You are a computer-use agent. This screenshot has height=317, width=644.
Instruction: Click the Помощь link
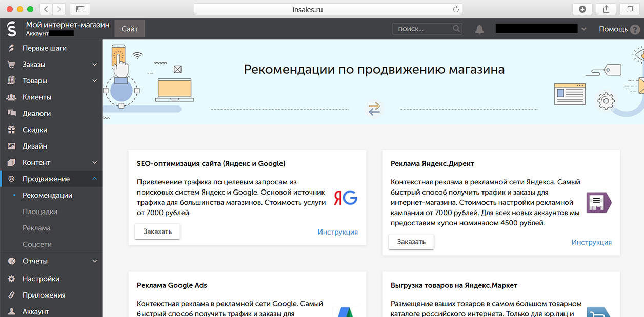coord(613,29)
